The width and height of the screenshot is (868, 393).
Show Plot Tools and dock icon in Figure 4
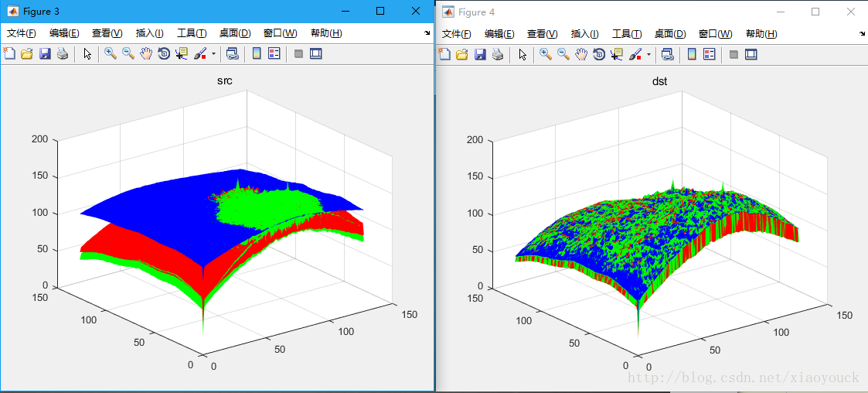click(751, 54)
